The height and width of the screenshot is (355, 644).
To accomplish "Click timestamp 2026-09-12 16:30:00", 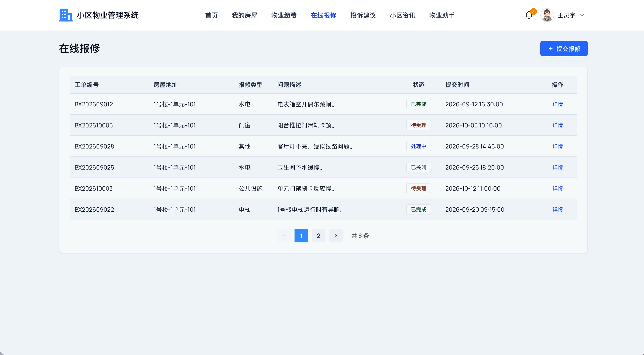I will point(474,104).
